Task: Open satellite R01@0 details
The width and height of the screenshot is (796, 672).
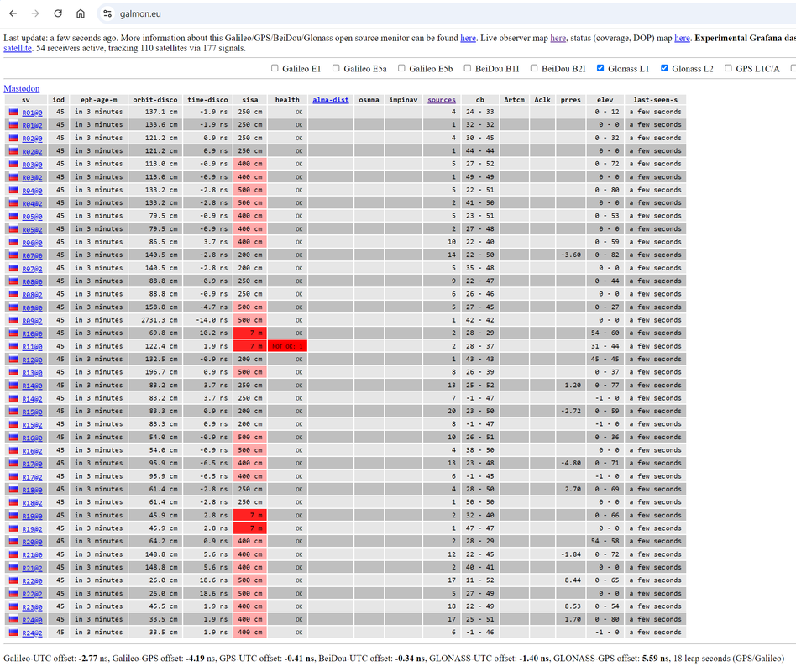Action: [33, 113]
